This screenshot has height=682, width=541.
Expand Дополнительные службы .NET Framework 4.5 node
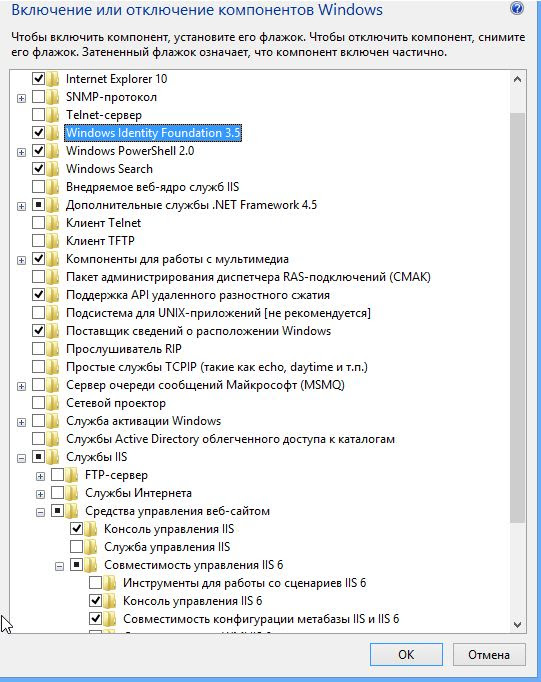click(x=21, y=206)
